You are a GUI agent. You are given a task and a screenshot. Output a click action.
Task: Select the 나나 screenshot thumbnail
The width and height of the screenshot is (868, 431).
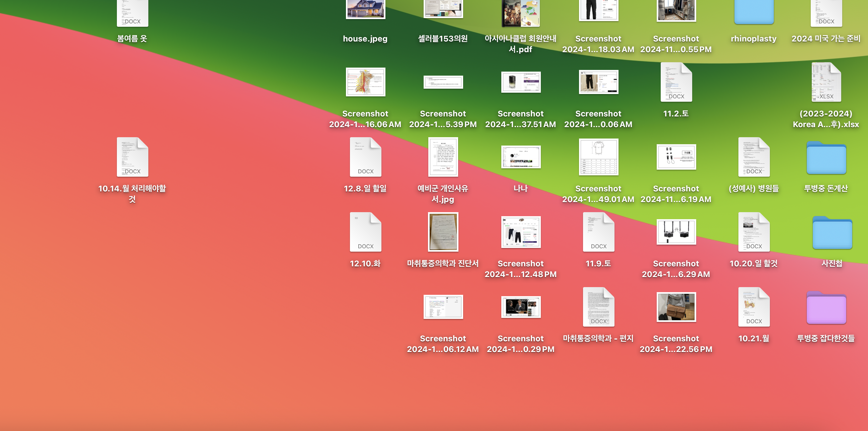coord(520,157)
